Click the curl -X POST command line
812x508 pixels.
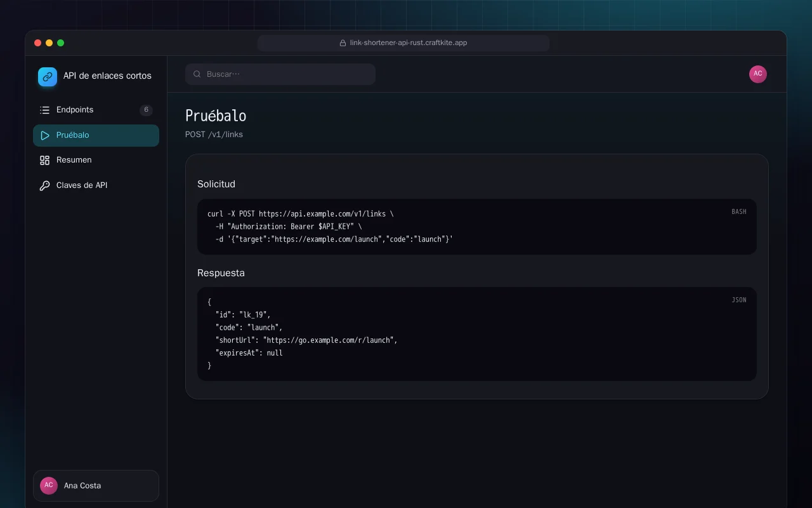[x=301, y=214]
